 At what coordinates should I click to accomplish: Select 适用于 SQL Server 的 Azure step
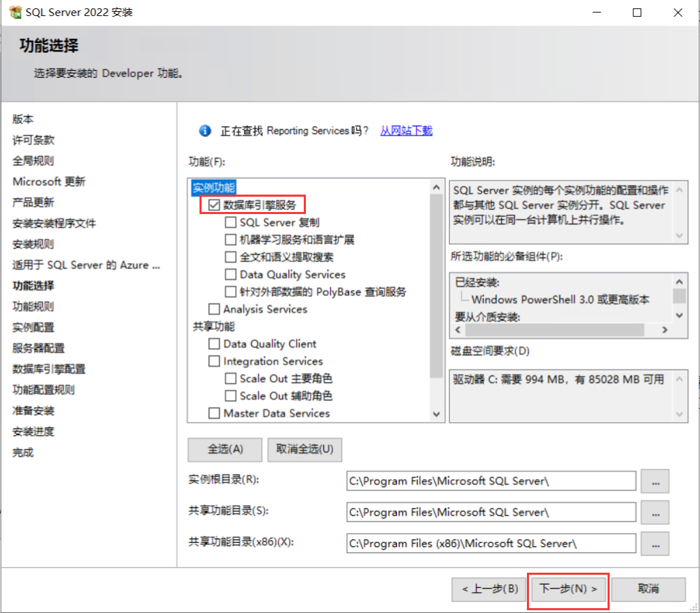click(86, 265)
